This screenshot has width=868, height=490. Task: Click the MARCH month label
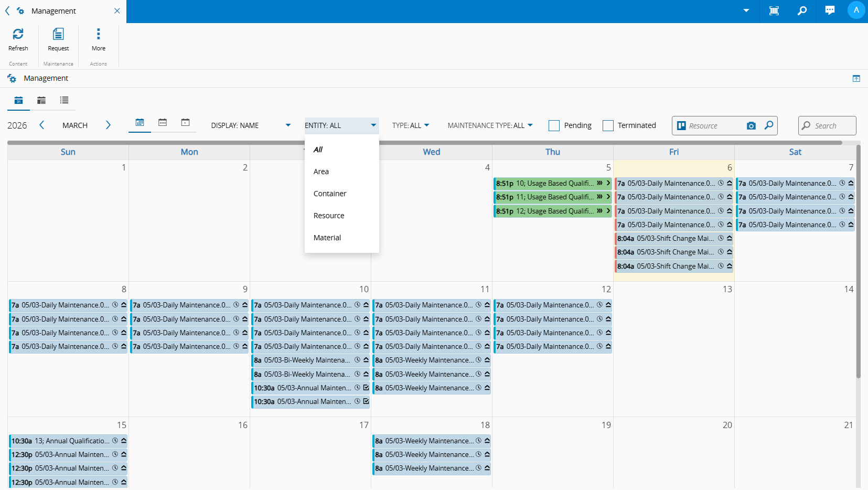pyautogui.click(x=75, y=125)
